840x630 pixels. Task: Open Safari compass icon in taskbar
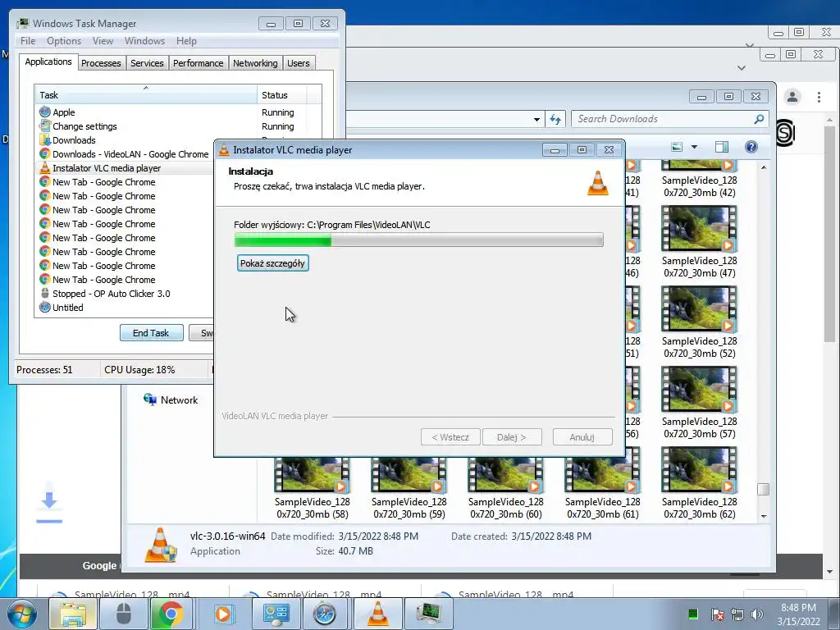(x=325, y=614)
